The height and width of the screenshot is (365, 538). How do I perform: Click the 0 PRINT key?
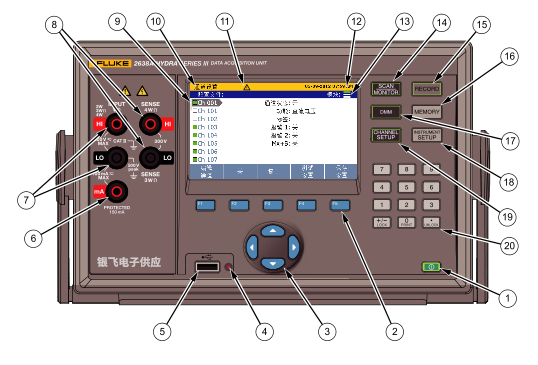(x=407, y=223)
